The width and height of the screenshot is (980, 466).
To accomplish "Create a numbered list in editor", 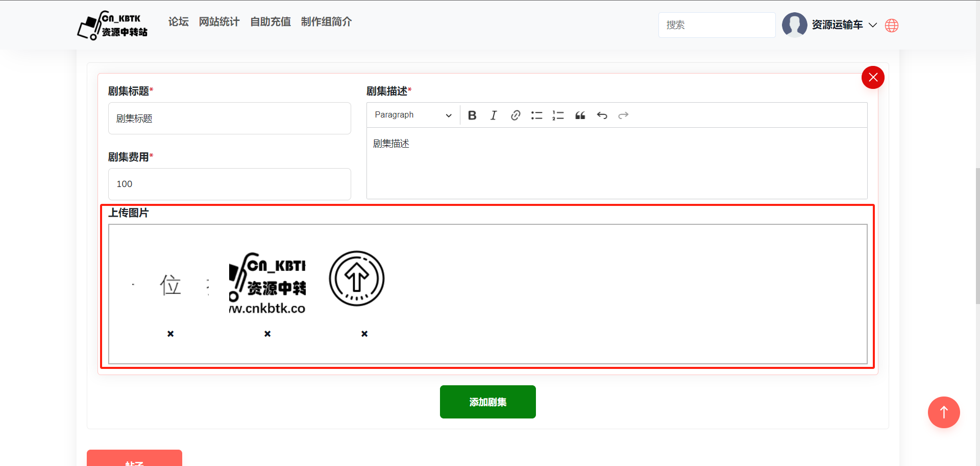I will tap(558, 115).
